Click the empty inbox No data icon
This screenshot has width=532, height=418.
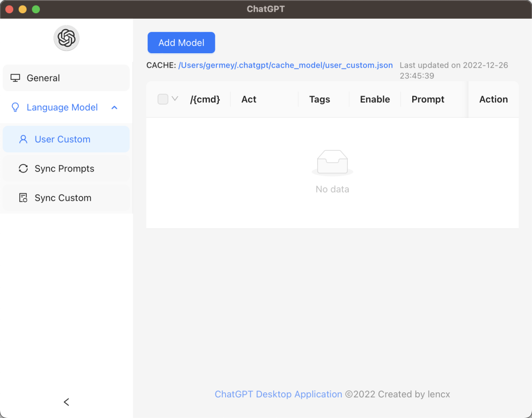tap(332, 162)
